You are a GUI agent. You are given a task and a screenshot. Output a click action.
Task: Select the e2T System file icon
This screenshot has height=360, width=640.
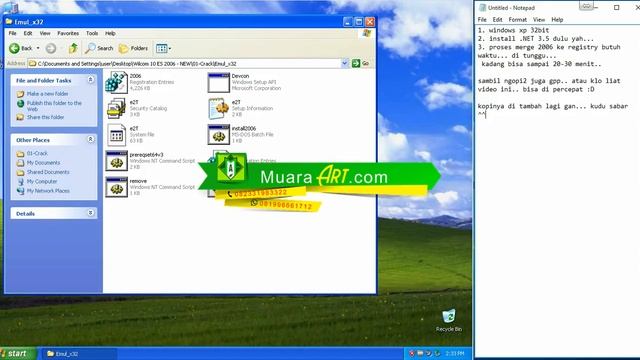[x=116, y=135]
